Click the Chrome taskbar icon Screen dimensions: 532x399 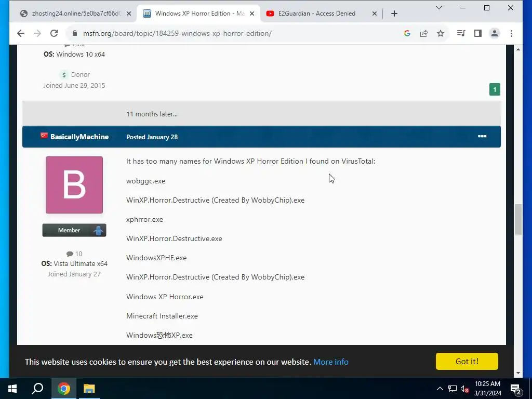[x=63, y=389]
